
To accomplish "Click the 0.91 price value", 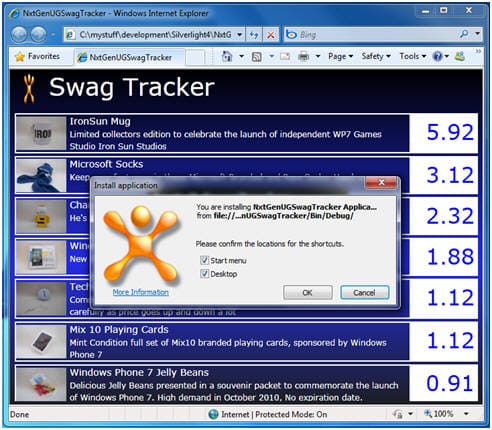I will 450,383.
